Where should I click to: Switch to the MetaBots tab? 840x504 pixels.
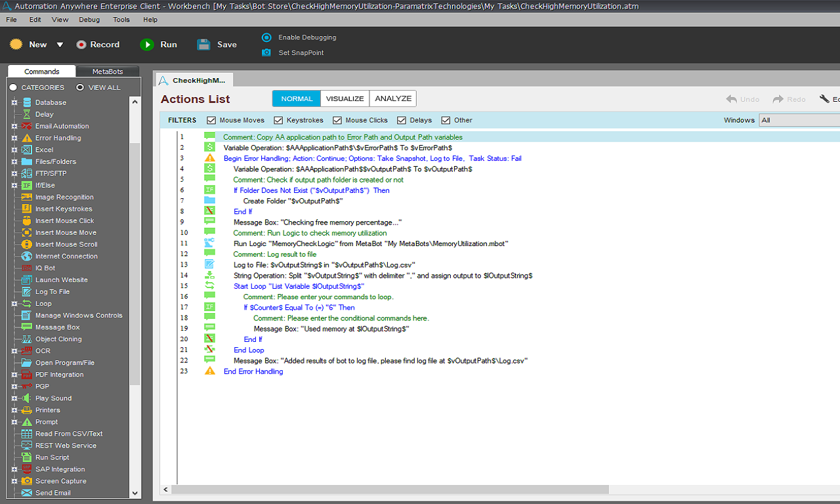[108, 72]
